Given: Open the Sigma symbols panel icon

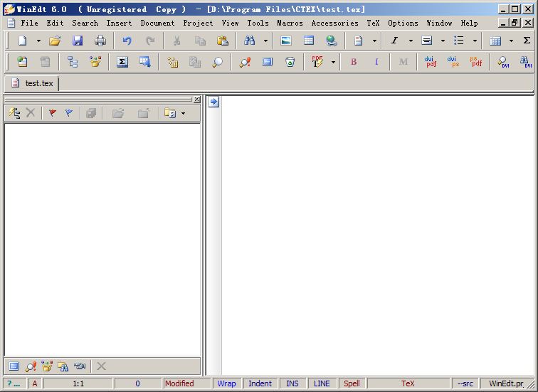Looking at the screenshot, I should click(x=122, y=62).
